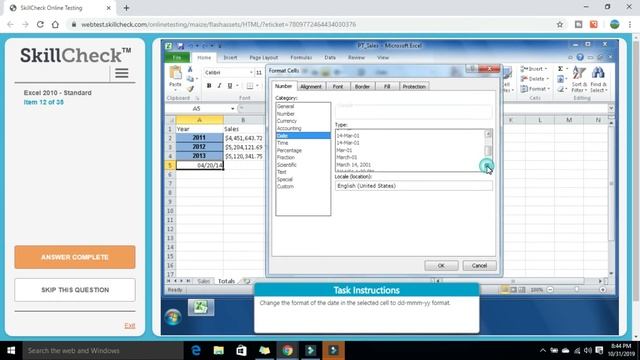This screenshot has height=360, width=640.
Task: Open the Name Box dropdown next to A5
Action: (x=233, y=109)
